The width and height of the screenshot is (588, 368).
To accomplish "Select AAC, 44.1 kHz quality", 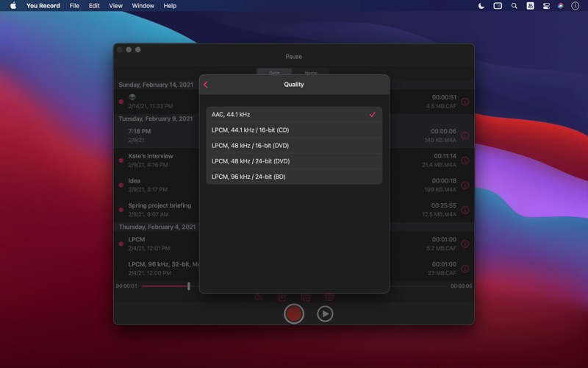I will 294,115.
